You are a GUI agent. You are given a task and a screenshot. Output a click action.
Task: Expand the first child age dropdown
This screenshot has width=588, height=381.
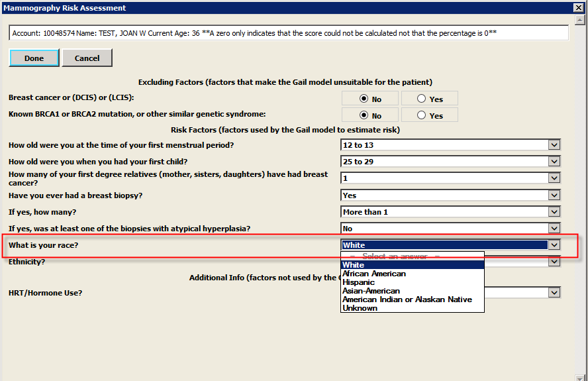pyautogui.click(x=554, y=162)
